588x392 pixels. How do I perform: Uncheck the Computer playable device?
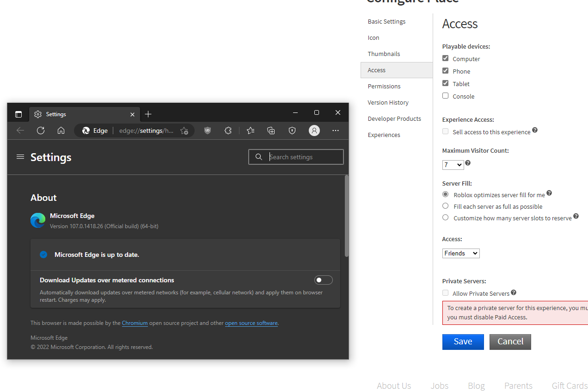tap(446, 58)
